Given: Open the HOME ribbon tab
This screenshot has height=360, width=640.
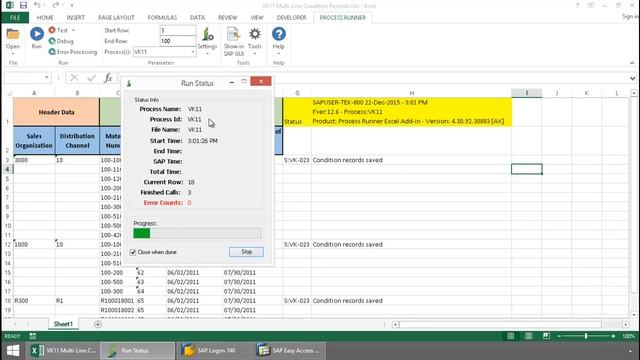Looking at the screenshot, I should [x=45, y=18].
